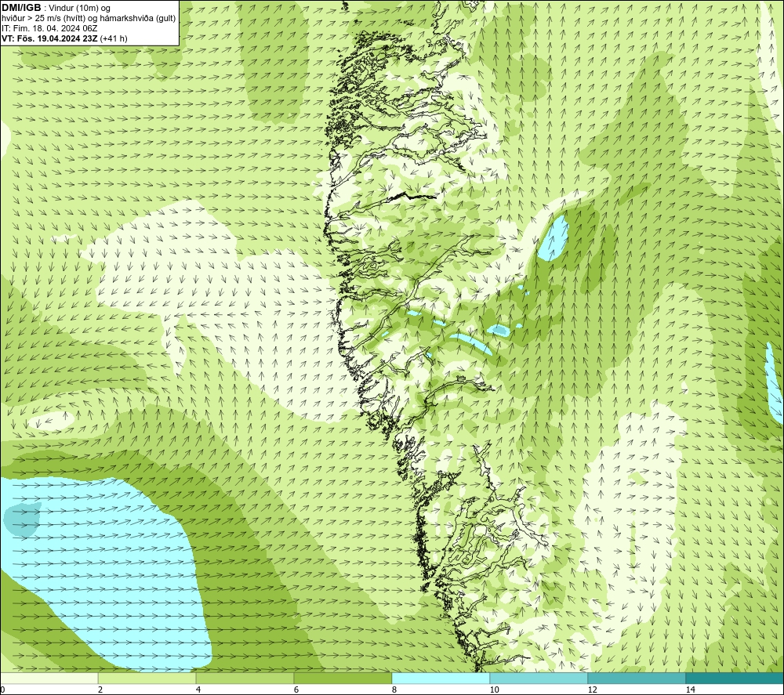The image size is (784, 695).
Task: Select the darkest teal scale segment above 14
Action: pos(735,678)
